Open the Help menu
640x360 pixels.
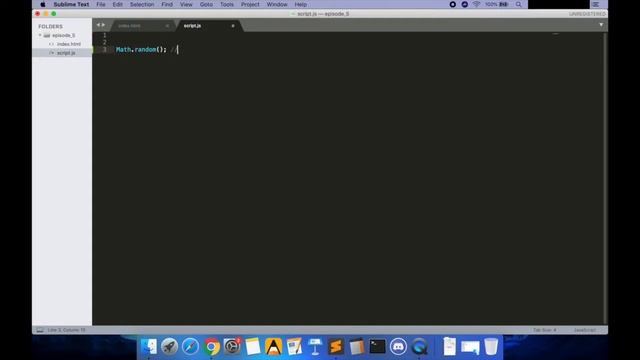pos(301,4)
